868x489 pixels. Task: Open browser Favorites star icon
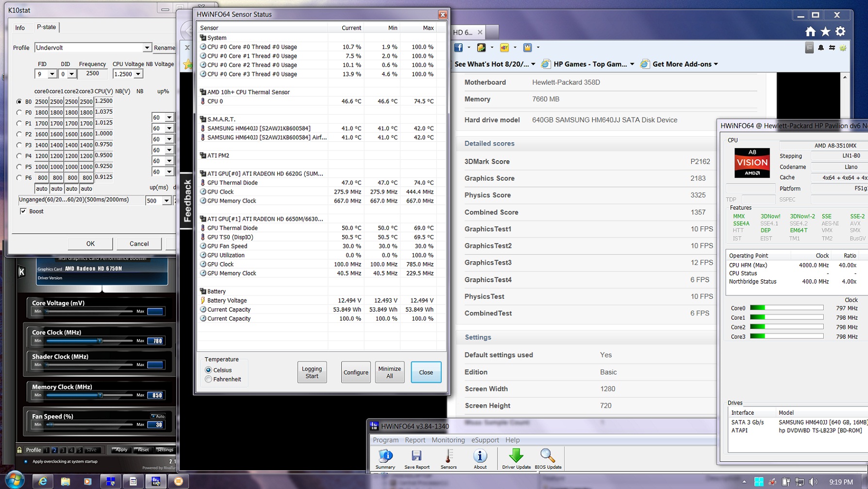[825, 32]
